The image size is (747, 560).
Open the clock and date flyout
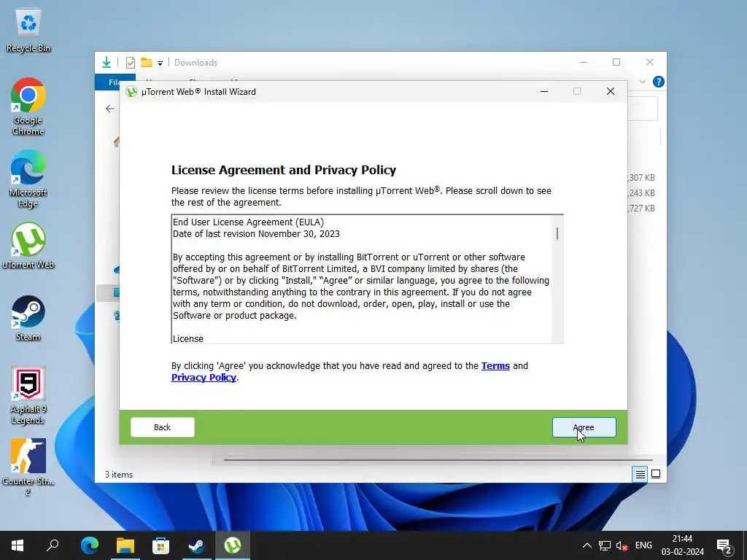coord(682,545)
